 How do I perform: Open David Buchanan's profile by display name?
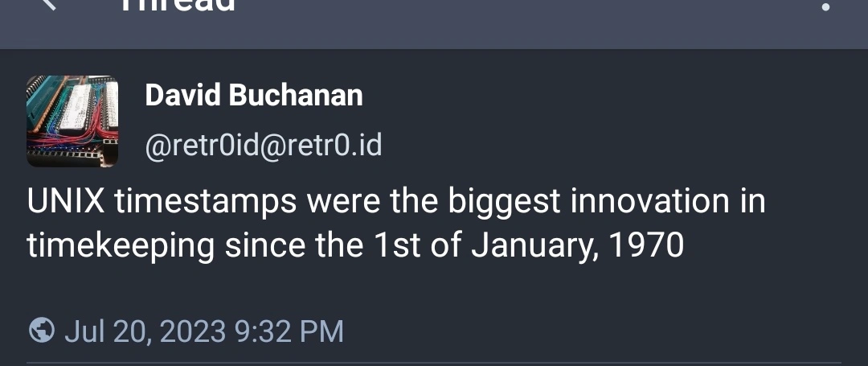[x=253, y=96]
